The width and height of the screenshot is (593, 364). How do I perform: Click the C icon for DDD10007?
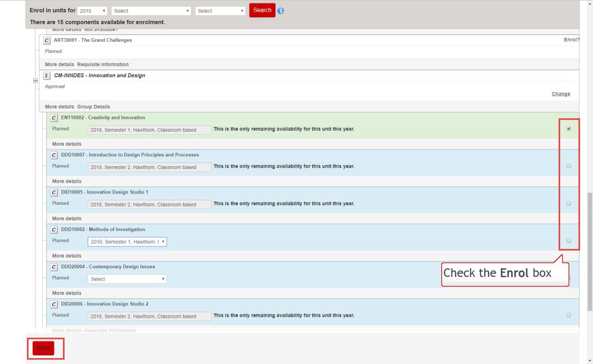click(54, 155)
